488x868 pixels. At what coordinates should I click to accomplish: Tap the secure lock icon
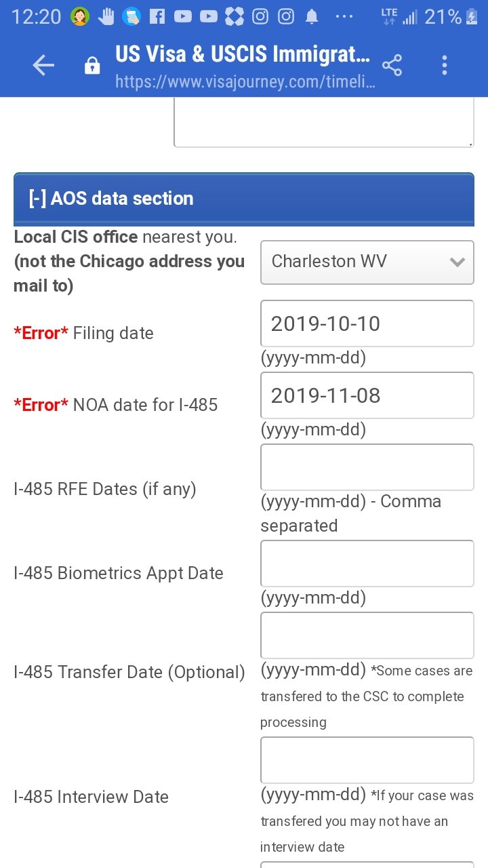(x=91, y=66)
